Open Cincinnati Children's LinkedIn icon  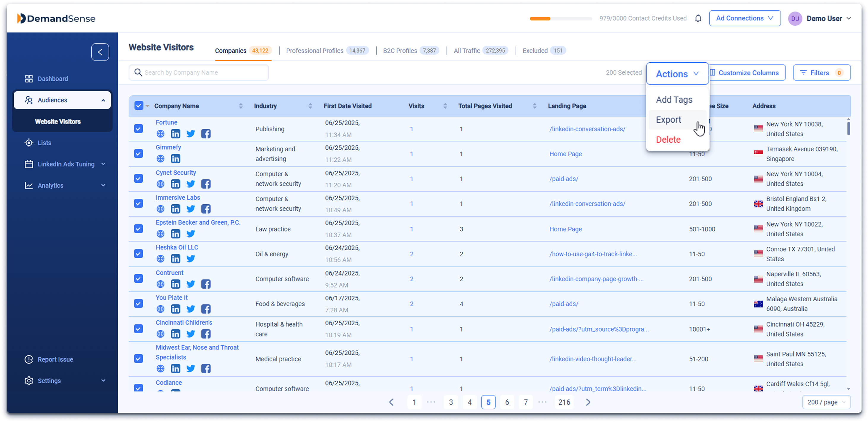[175, 334]
